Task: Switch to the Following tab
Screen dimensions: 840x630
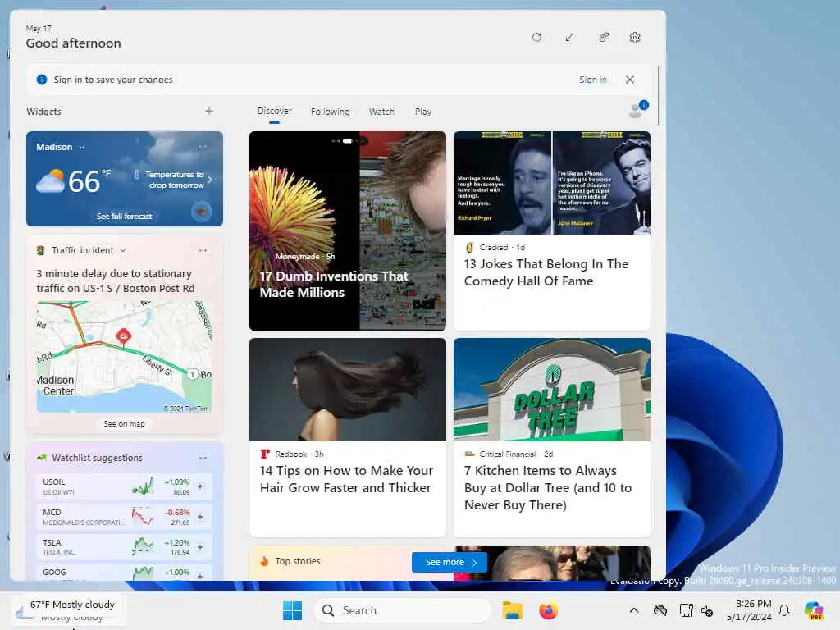Action: click(330, 112)
